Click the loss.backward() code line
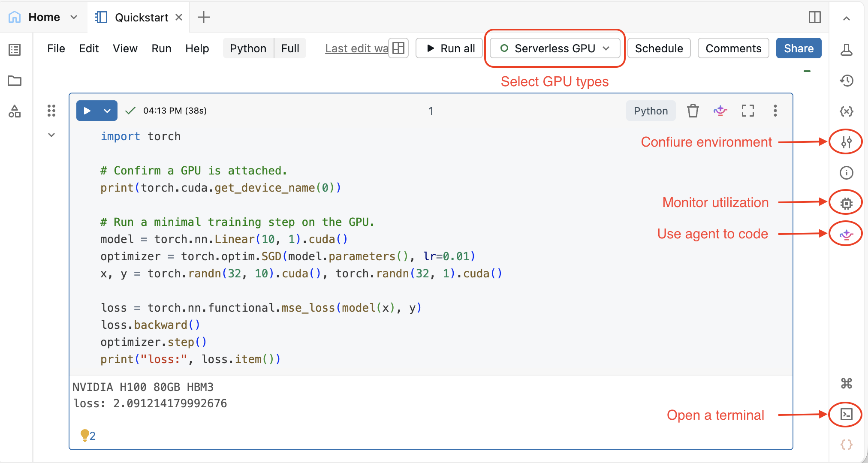 coord(151,325)
